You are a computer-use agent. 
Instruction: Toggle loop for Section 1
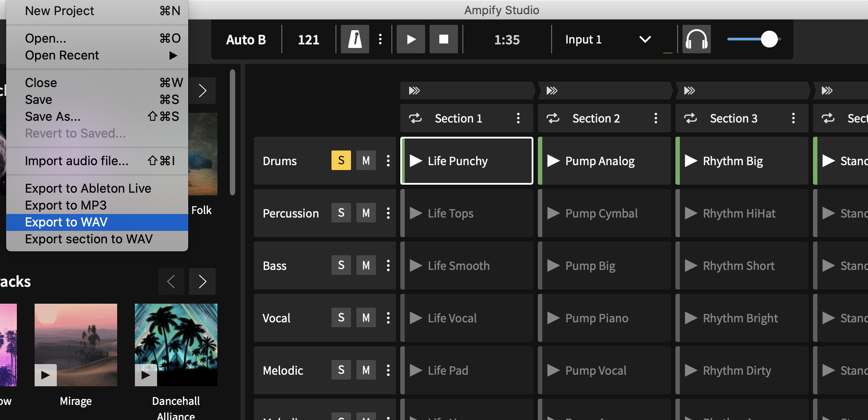415,118
